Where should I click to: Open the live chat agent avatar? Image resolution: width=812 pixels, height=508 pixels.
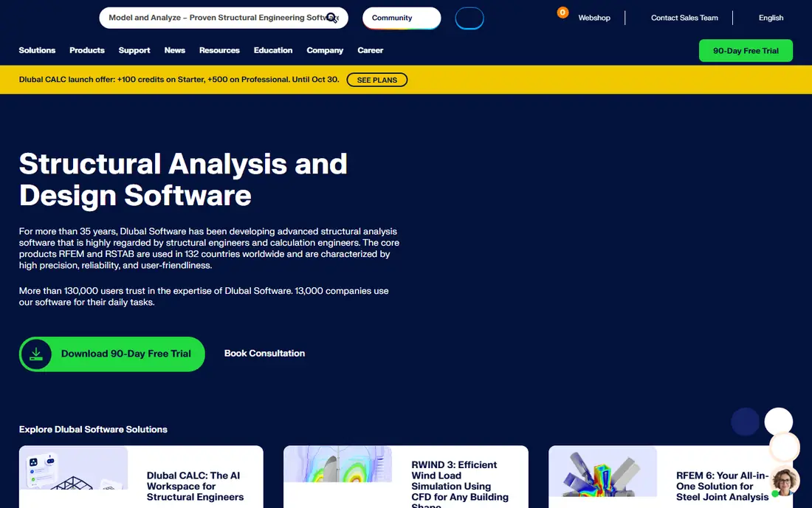click(x=785, y=481)
